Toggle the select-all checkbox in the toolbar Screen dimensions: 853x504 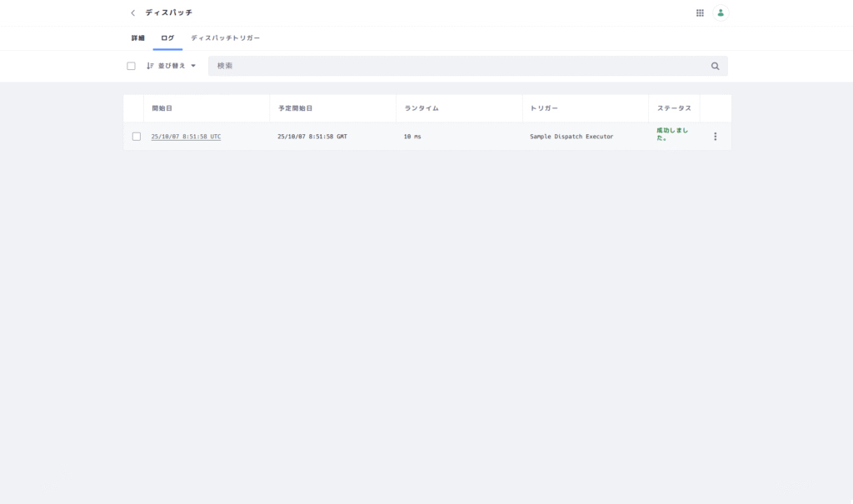point(131,66)
